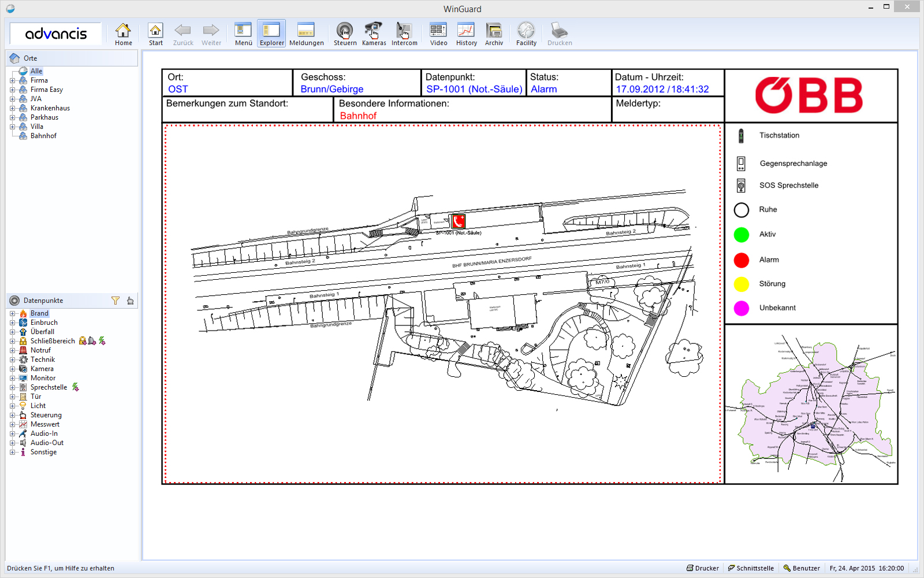Screen dimensions: 924x578
Task: Select Bahnhof in the Orte tree
Action: click(x=43, y=136)
